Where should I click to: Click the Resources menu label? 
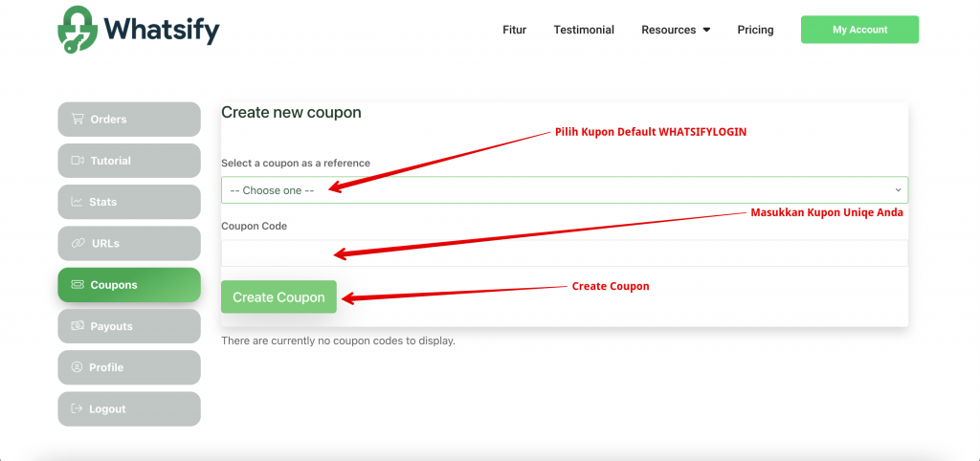point(668,30)
